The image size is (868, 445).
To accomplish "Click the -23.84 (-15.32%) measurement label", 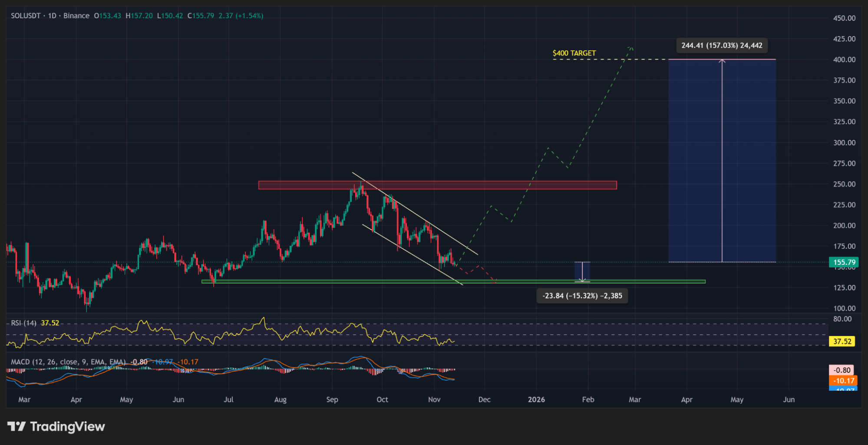I will pyautogui.click(x=582, y=296).
